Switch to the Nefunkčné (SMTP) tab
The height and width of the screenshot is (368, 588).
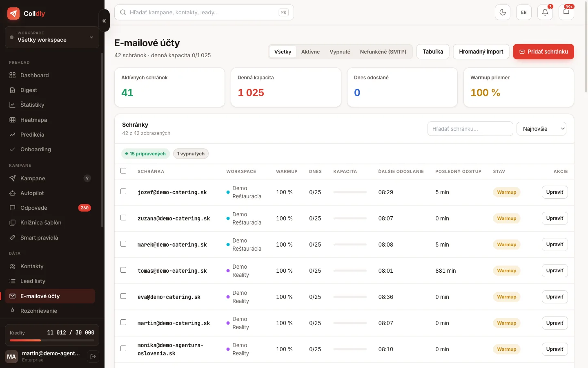click(383, 52)
